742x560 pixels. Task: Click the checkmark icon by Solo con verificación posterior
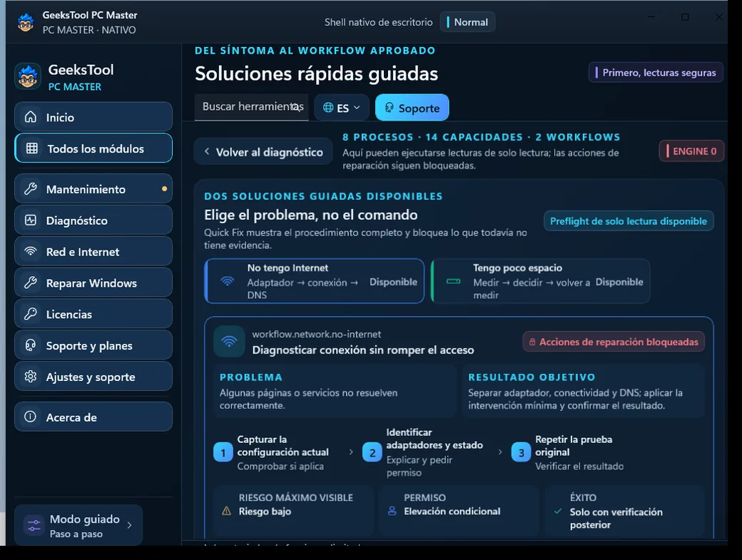pyautogui.click(x=559, y=511)
